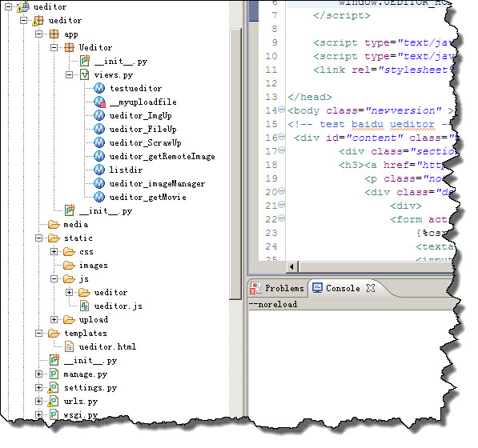The width and height of the screenshot is (478, 448).
Task: Expand the css folder
Action: [x=54, y=251]
